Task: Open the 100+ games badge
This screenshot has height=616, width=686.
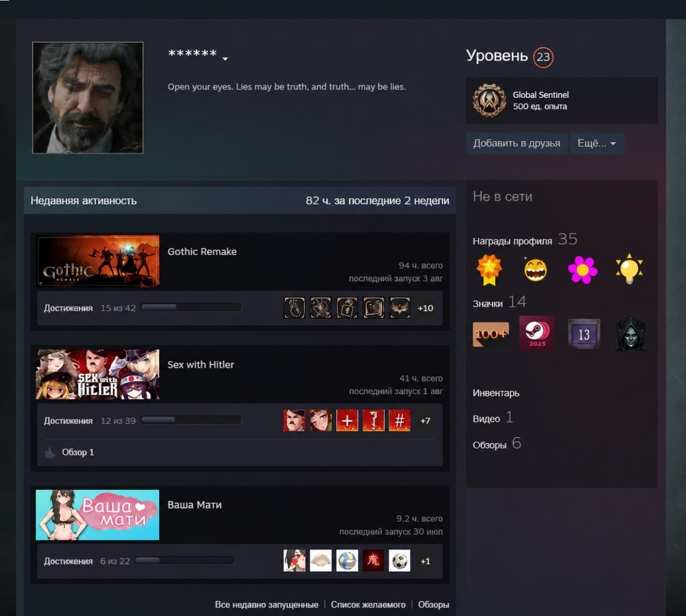Action: [490, 334]
